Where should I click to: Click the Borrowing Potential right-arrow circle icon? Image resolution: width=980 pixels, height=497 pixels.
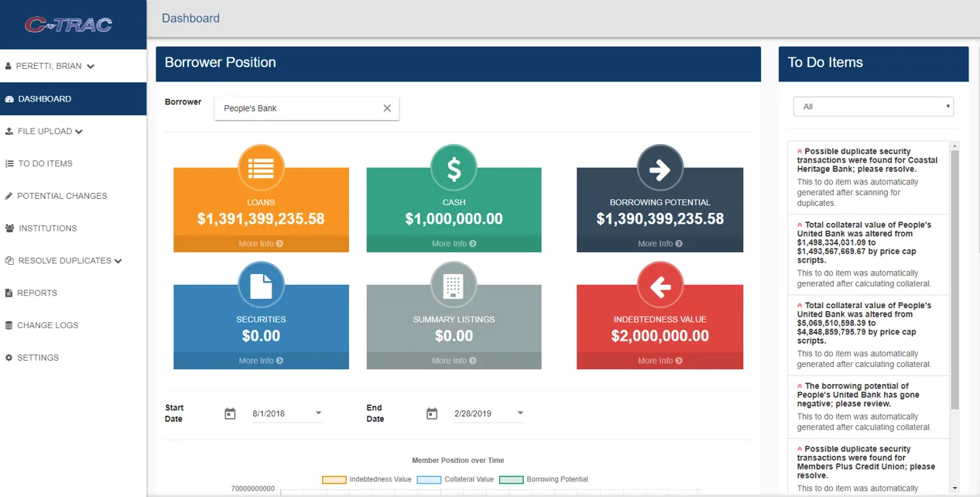(660, 168)
